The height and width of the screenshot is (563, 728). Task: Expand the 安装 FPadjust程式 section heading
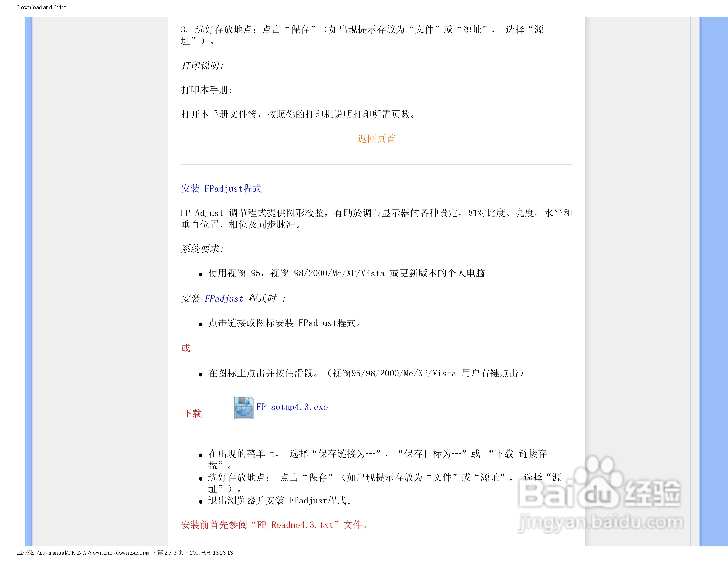coord(221,188)
